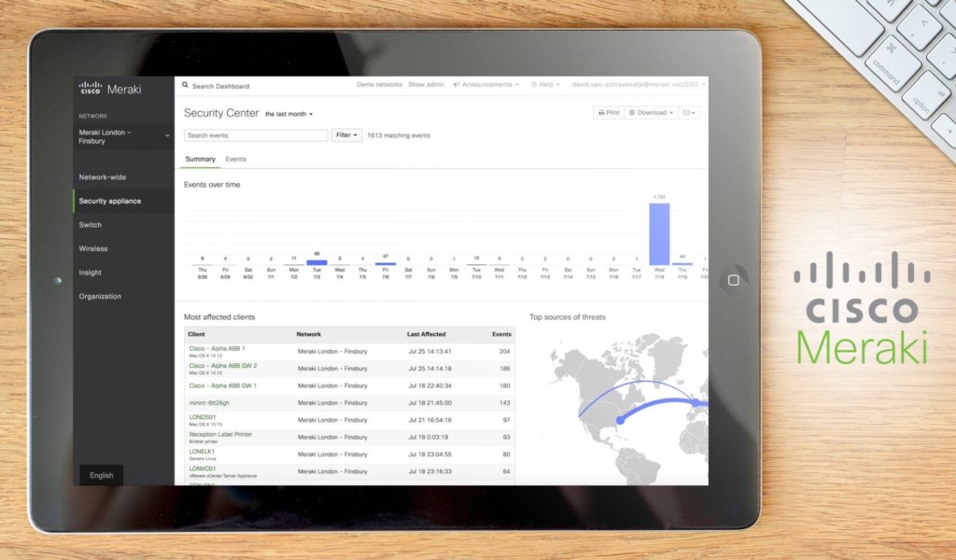This screenshot has height=560, width=956.
Task: Open the Announcements megaphone menu
Action: pyautogui.click(x=485, y=85)
